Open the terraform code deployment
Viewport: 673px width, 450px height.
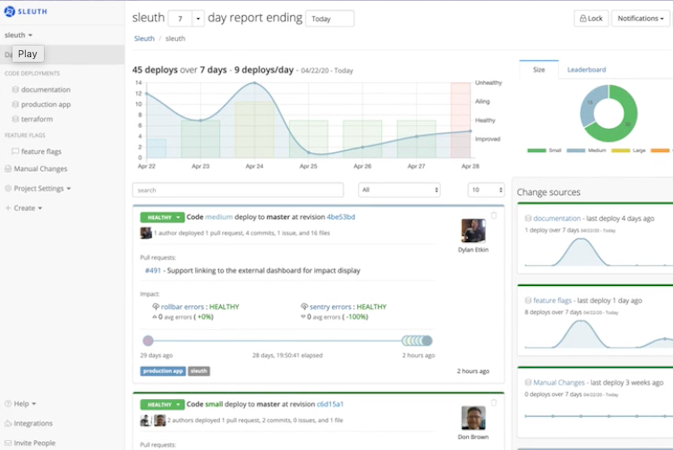(38, 117)
